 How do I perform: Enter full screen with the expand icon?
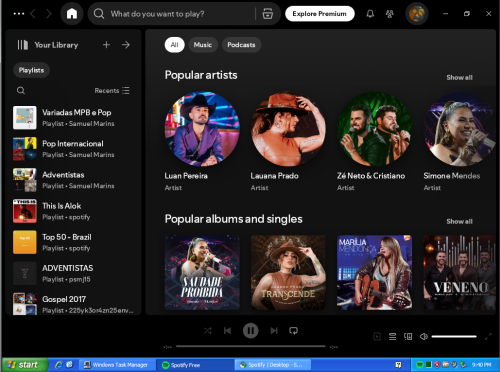click(x=488, y=337)
